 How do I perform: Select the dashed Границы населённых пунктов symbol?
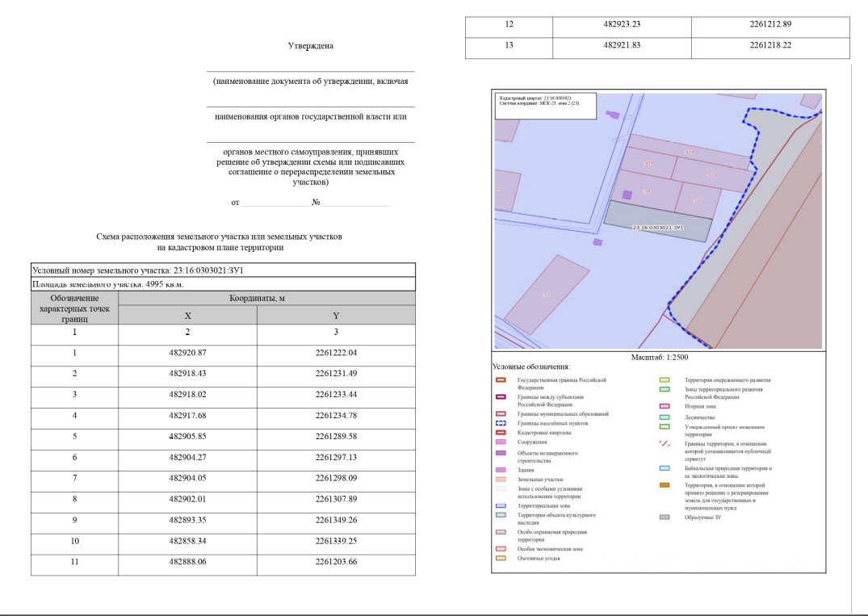(500, 423)
